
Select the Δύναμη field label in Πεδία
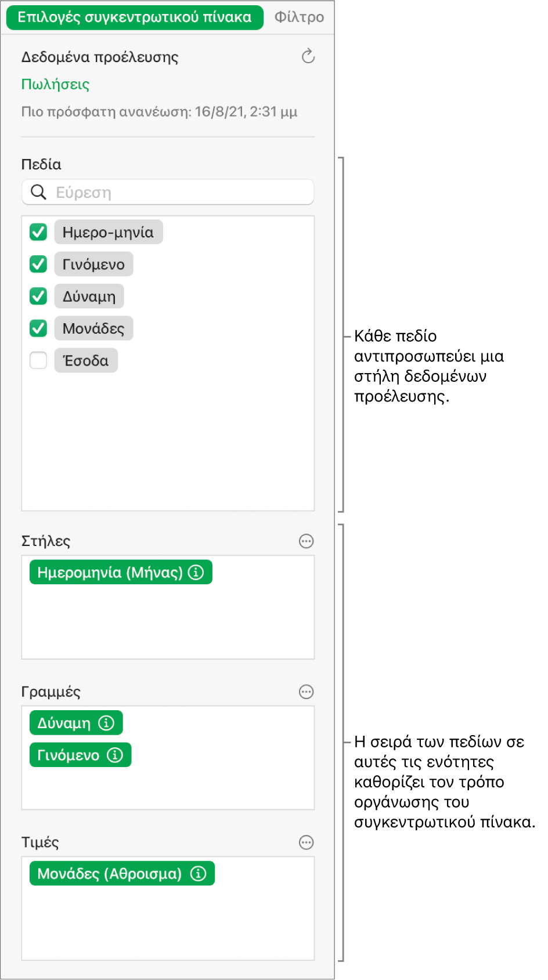click(x=89, y=296)
